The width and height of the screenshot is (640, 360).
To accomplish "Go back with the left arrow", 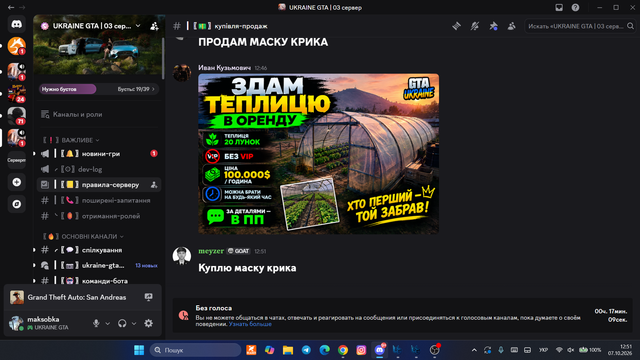I will click(x=11, y=7).
